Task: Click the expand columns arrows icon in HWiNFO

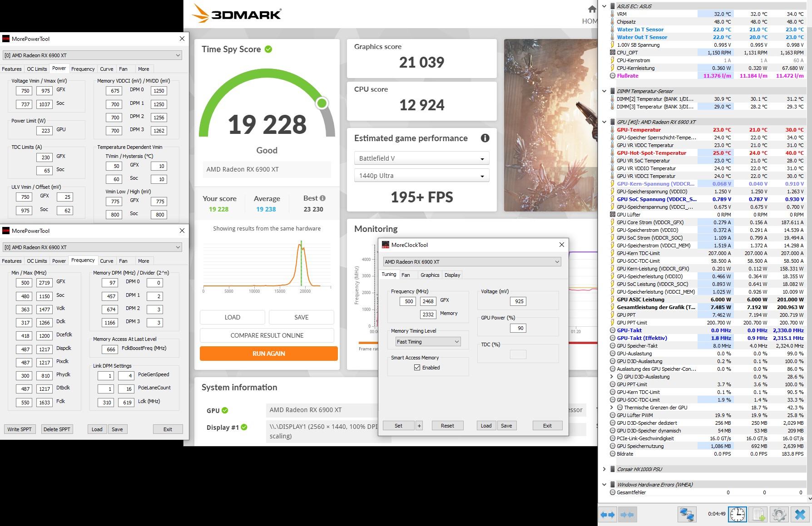Action: coord(608,514)
